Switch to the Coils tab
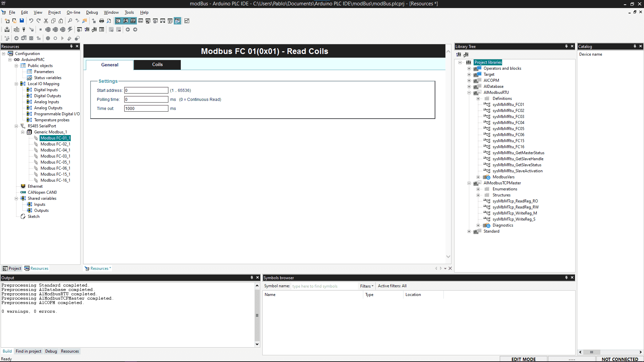The height and width of the screenshot is (362, 644). [157, 65]
